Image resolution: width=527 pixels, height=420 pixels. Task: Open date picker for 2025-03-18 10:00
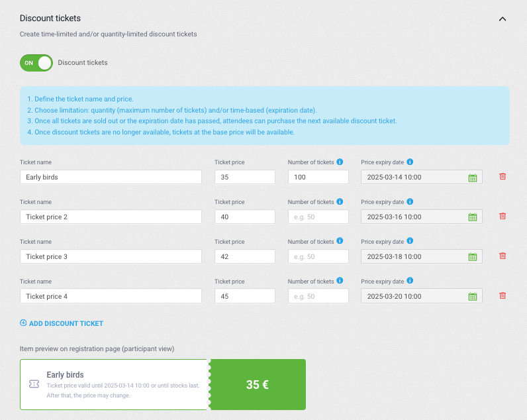pyautogui.click(x=473, y=257)
